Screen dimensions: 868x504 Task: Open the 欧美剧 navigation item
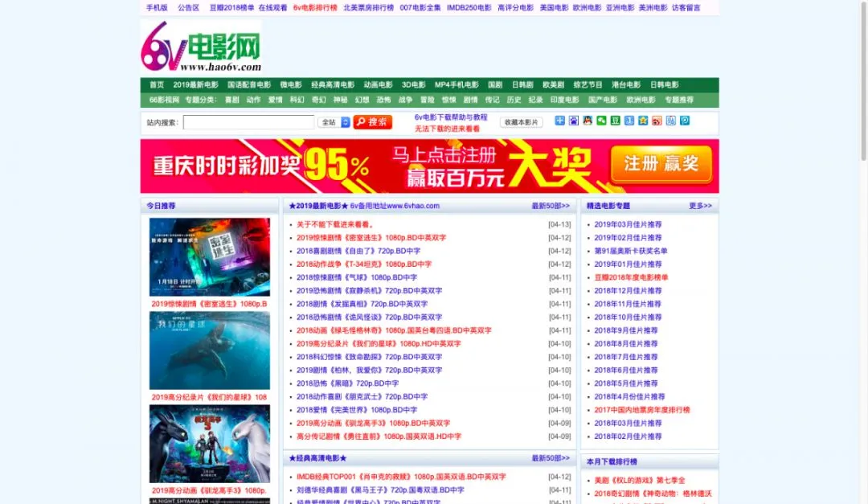[x=553, y=84]
